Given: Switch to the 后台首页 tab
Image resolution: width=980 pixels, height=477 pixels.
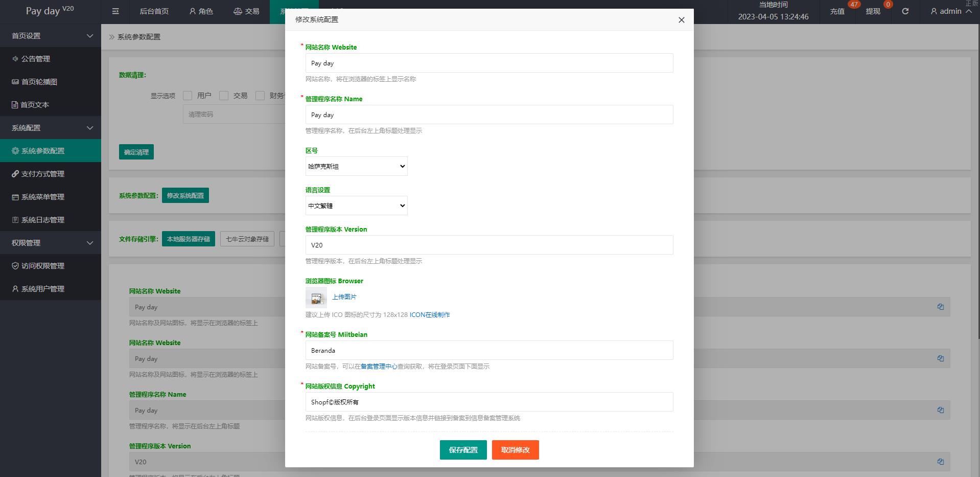Looking at the screenshot, I should point(154,11).
